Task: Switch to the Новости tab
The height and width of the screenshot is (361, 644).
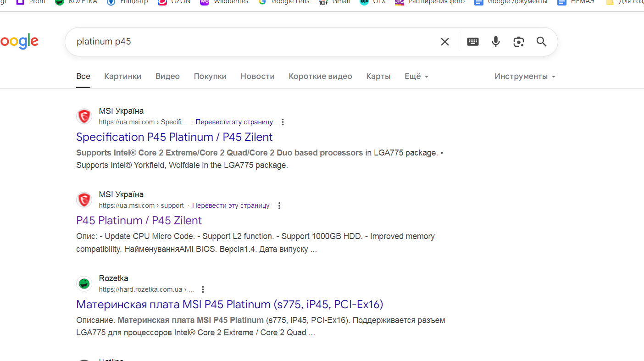Action: point(257,76)
